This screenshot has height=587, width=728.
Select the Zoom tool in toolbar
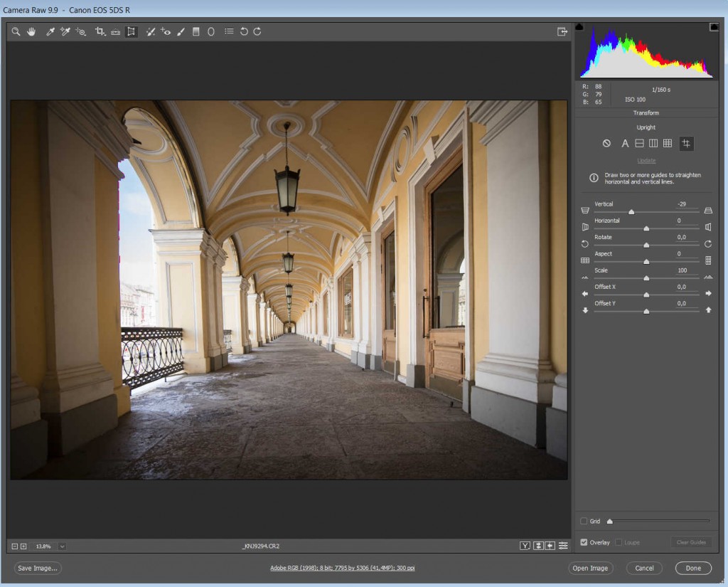coord(16,32)
